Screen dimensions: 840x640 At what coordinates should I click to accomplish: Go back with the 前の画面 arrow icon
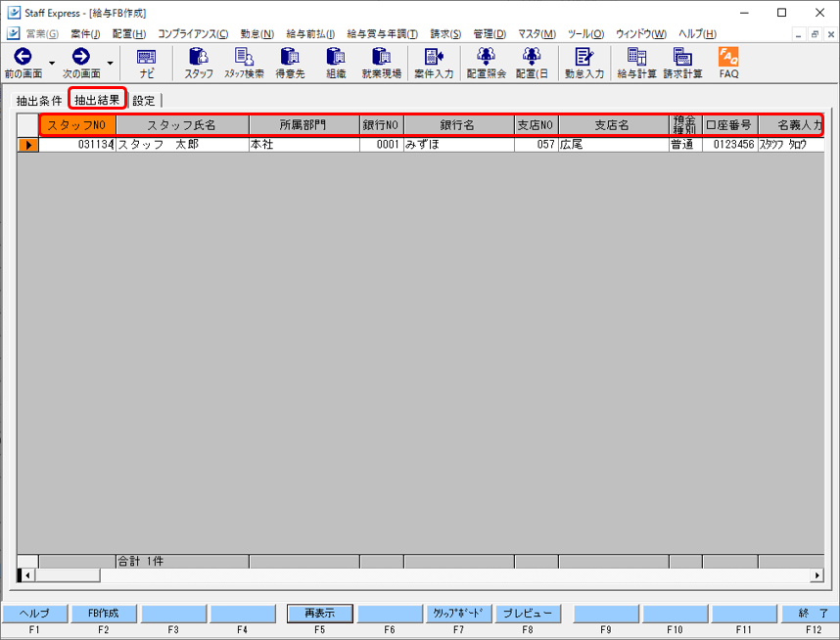[23, 57]
